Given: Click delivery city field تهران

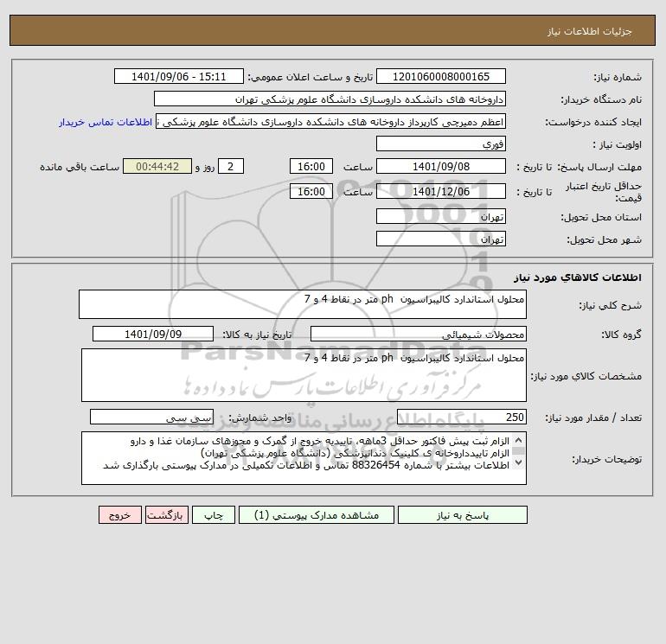Looking at the screenshot, I should (441, 239).
